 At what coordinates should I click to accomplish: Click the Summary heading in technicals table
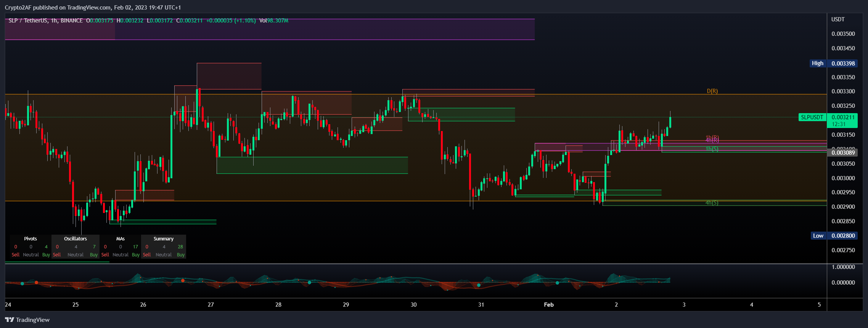(164, 239)
